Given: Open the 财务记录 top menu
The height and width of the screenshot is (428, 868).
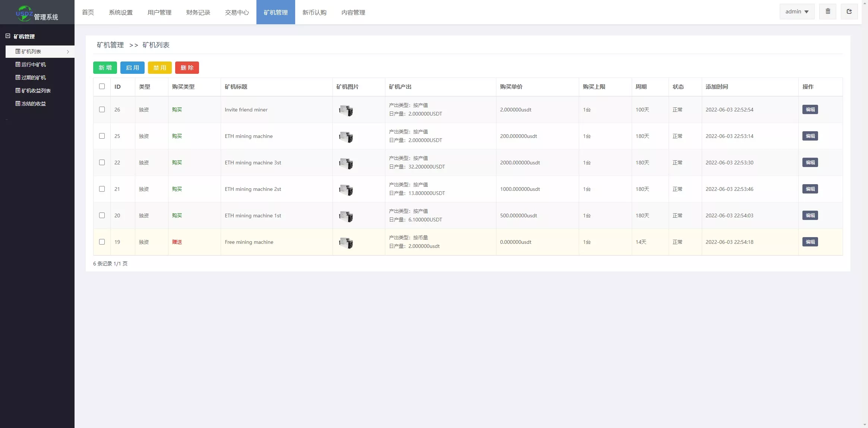Looking at the screenshot, I should coord(198,12).
